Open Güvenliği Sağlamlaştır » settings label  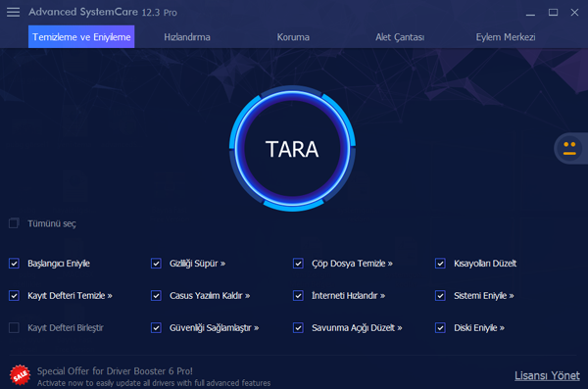point(214,328)
